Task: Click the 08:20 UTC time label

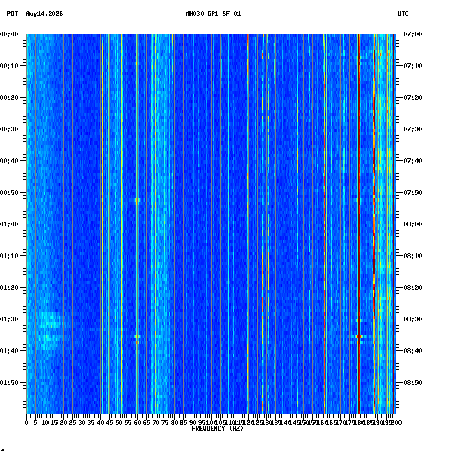Action: pyautogui.click(x=413, y=288)
